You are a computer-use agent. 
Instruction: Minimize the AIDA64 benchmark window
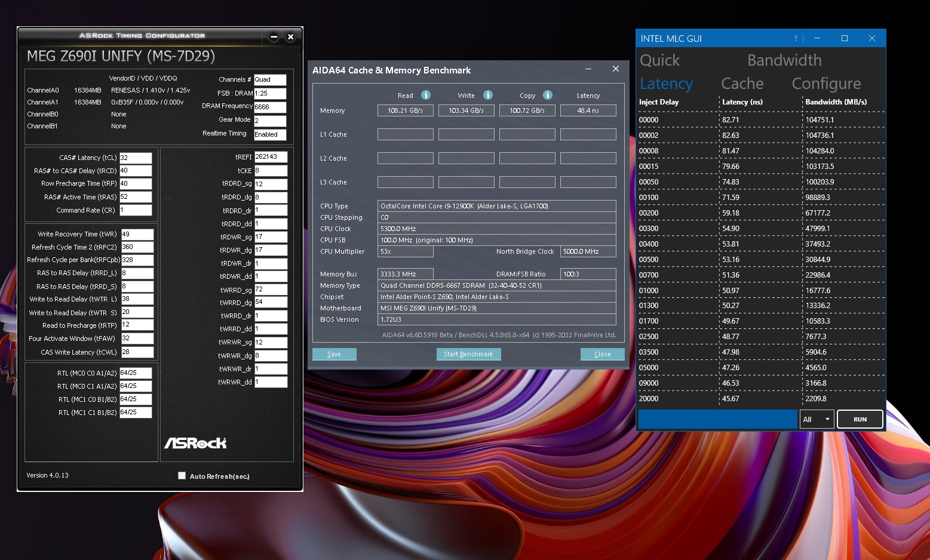[588, 69]
